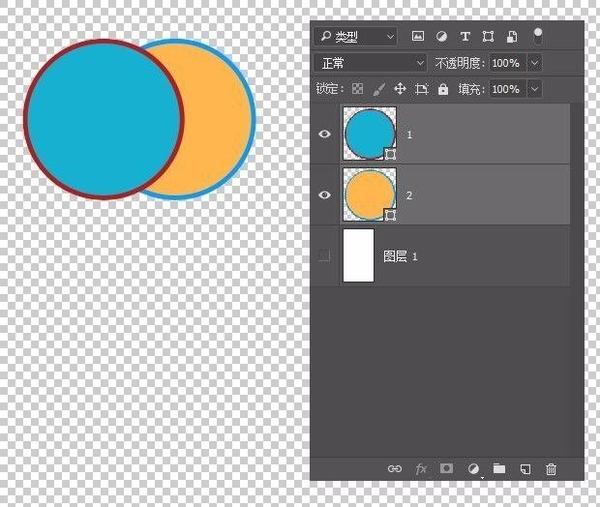Click the delete layer trash icon
This screenshot has width=600, height=507.
(551, 469)
